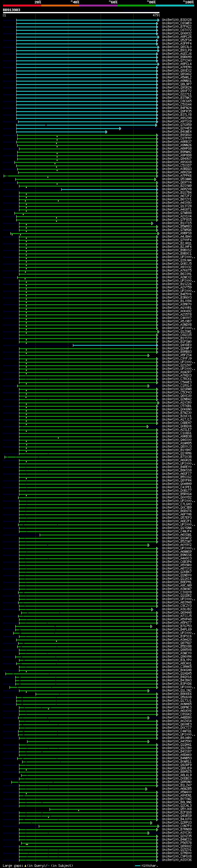Select the UniRef100_A9BPS8 label
The width and height of the screenshot is (197, 868).
[177, 233]
